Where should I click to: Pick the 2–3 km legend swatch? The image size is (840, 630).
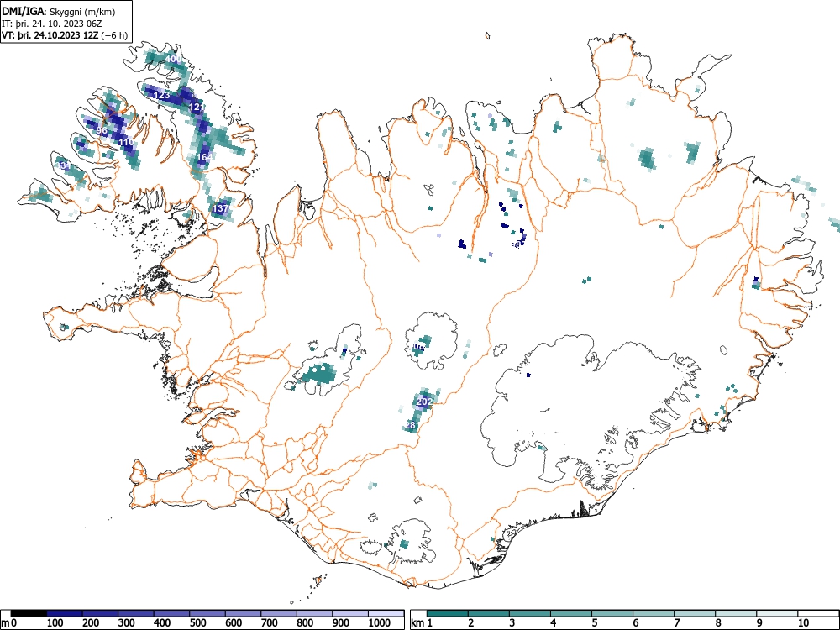(489, 613)
